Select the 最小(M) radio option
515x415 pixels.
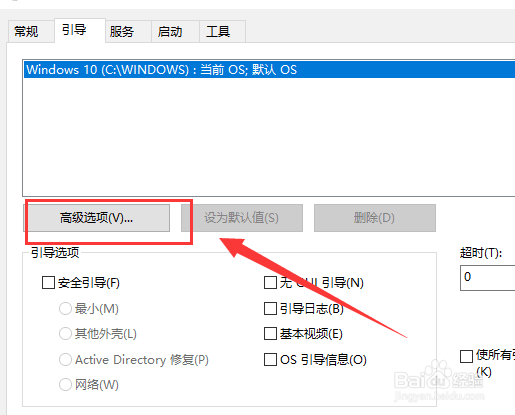tap(65, 309)
